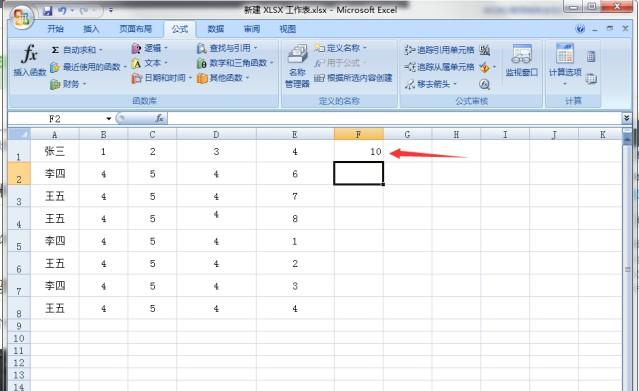Click the Office button logo
639x391 pixels.
click(21, 17)
